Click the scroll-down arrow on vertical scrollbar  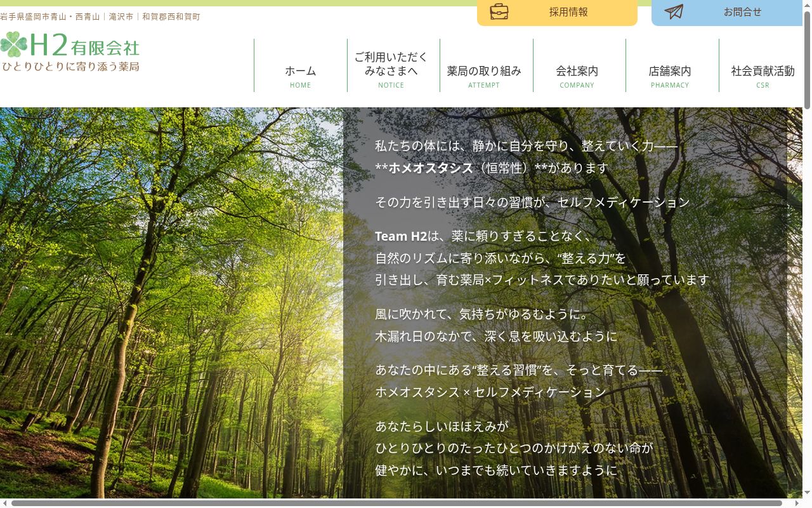coord(807,493)
